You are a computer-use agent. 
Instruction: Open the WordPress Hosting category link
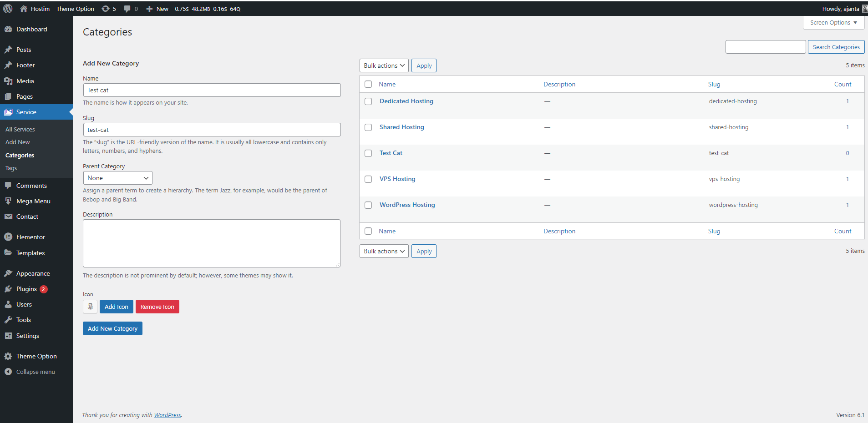coord(407,205)
